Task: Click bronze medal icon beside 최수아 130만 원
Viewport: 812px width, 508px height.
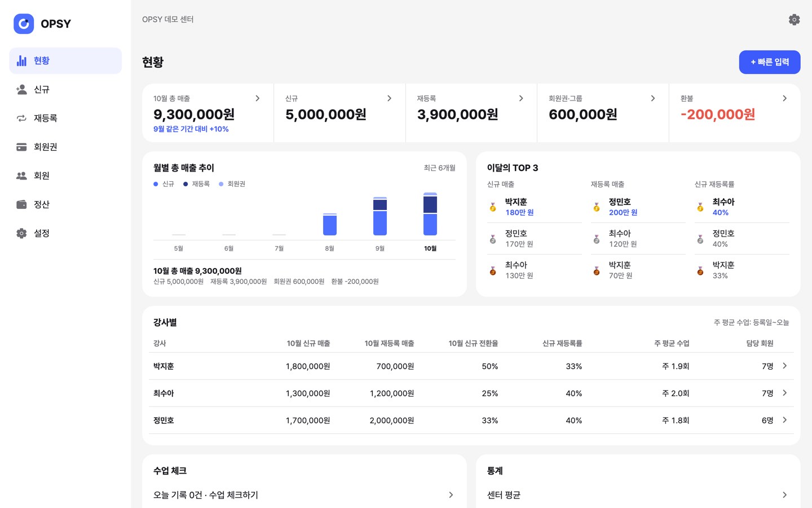Action: (x=493, y=270)
